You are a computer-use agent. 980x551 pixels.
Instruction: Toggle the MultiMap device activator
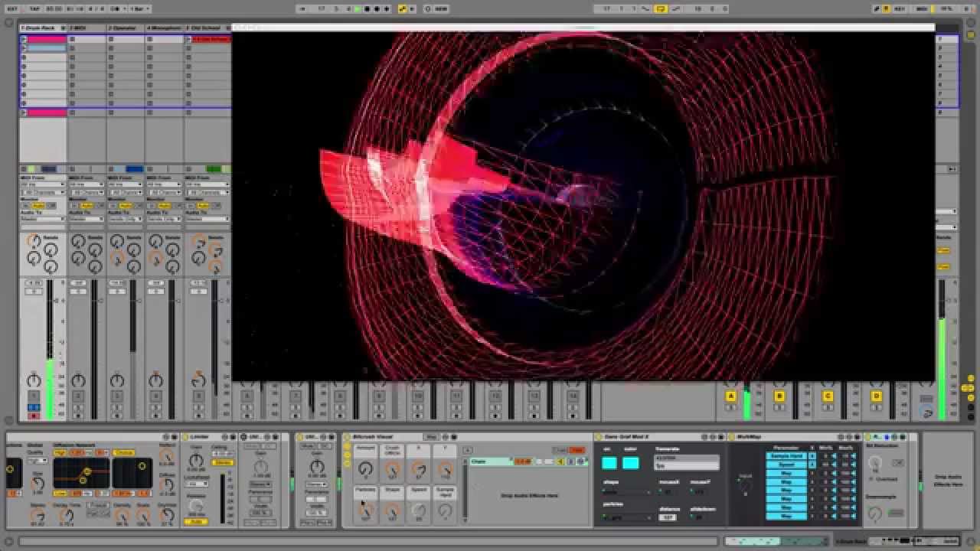coord(731,437)
